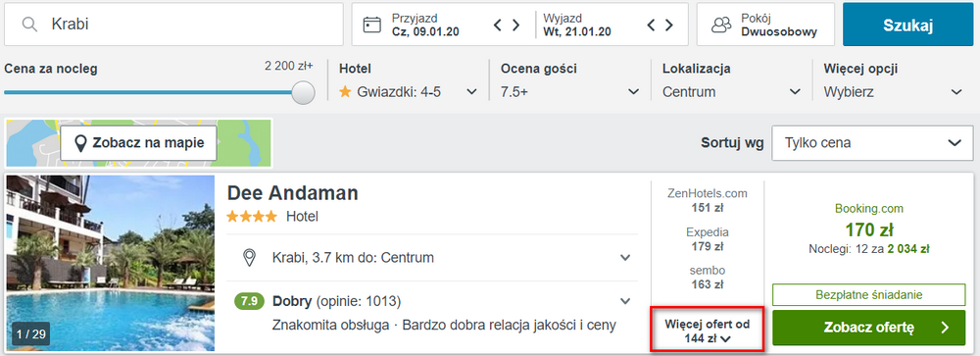Click the magnifying glass search icon
This screenshot has height=356, width=980.
click(29, 25)
